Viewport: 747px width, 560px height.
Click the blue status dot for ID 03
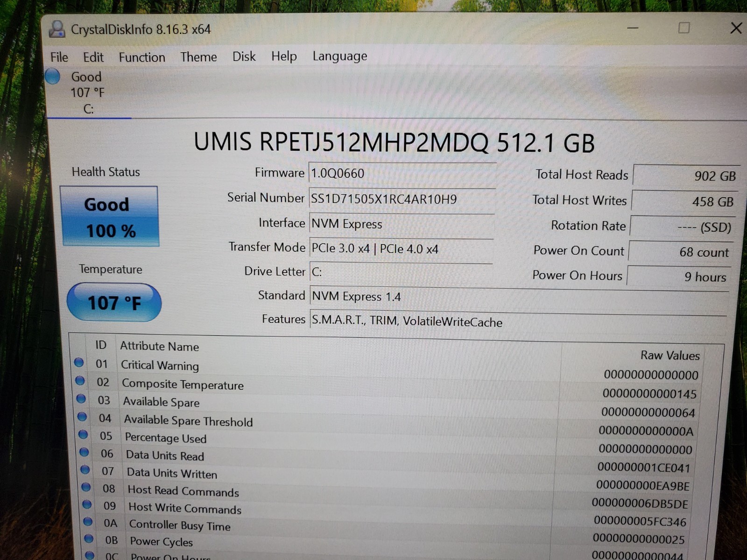[81, 399]
